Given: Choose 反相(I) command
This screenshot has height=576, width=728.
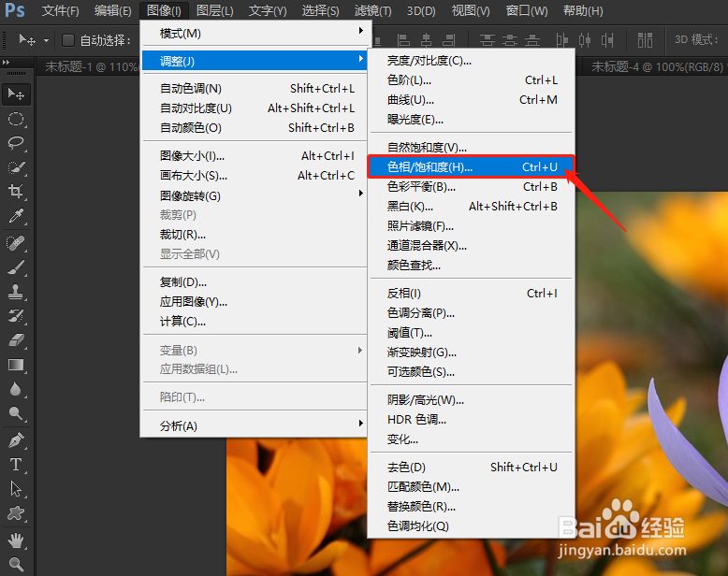Looking at the screenshot, I should (471, 293).
